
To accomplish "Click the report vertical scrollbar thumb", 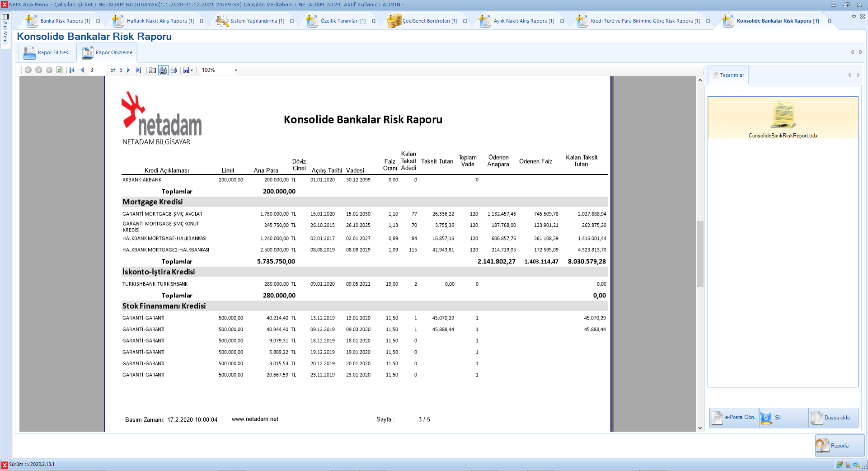I will coord(700,254).
